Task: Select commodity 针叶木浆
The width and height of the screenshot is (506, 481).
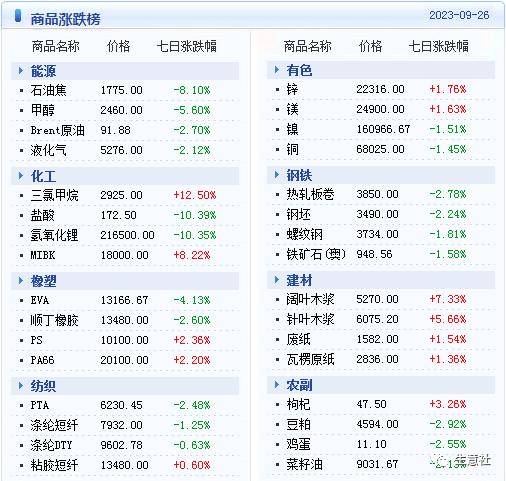Action: (310, 319)
